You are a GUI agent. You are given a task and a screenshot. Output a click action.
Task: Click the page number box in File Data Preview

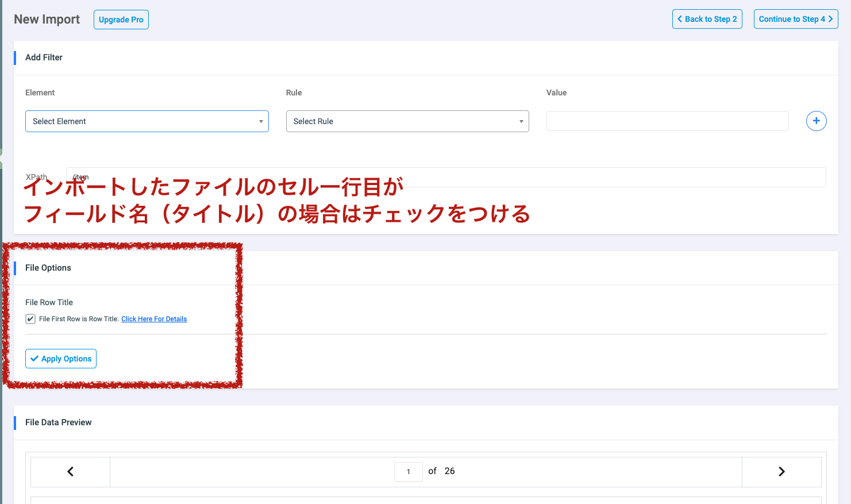pyautogui.click(x=408, y=471)
